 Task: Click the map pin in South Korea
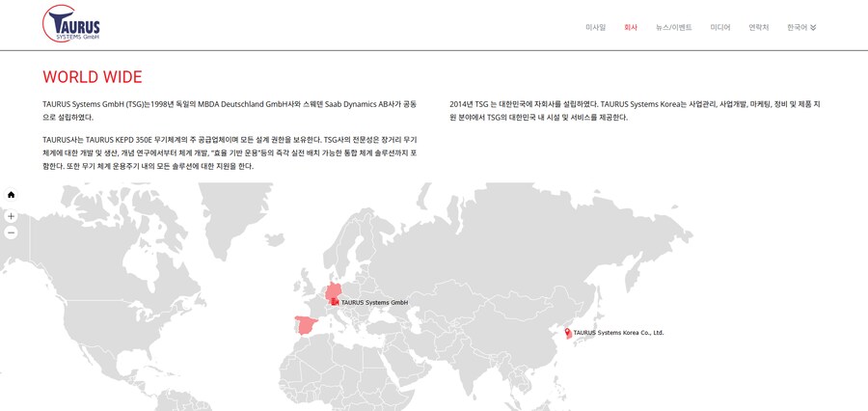(567, 332)
